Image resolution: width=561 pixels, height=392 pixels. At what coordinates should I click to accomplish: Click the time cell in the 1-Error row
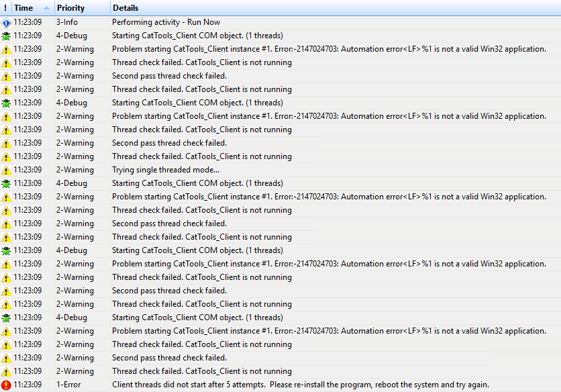click(x=28, y=385)
